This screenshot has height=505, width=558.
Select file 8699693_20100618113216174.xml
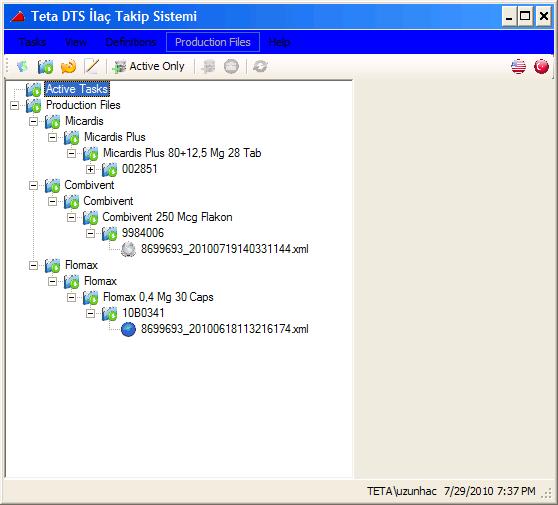pyautogui.click(x=225, y=329)
